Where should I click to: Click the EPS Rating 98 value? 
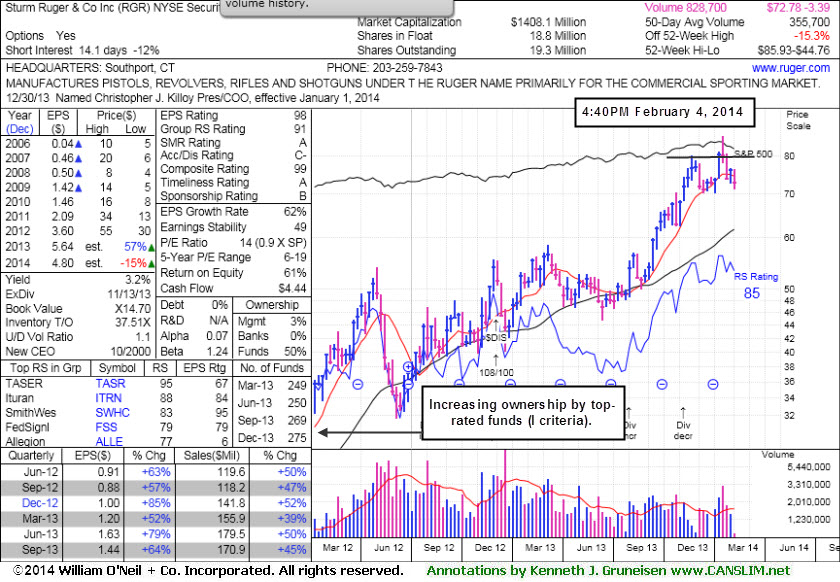[300, 115]
